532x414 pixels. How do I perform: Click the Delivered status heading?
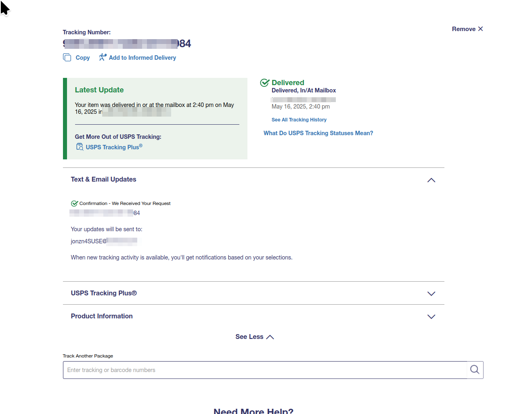point(288,82)
